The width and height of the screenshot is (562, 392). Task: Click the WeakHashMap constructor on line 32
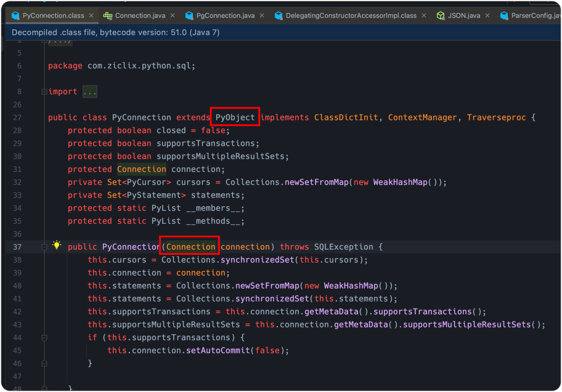(x=400, y=182)
